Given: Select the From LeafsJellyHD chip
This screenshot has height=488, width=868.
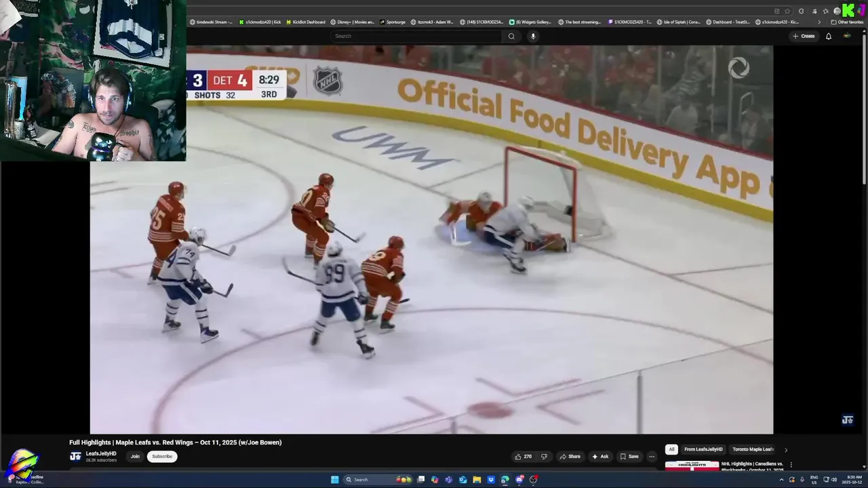Looking at the screenshot, I should 703,449.
